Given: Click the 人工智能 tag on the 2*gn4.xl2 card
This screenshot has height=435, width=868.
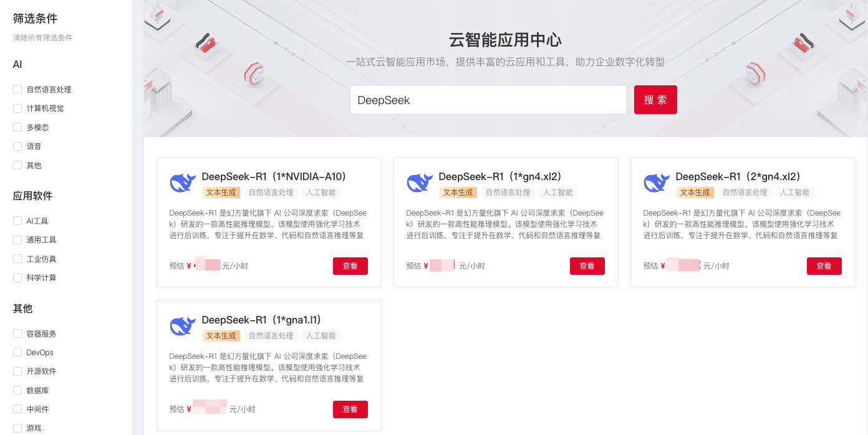Looking at the screenshot, I should (x=795, y=193).
